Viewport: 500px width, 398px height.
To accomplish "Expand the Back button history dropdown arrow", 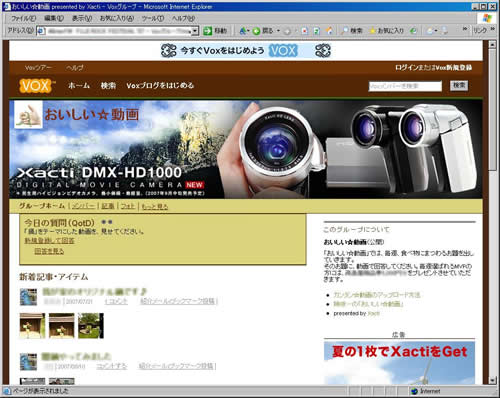I will coord(278,31).
